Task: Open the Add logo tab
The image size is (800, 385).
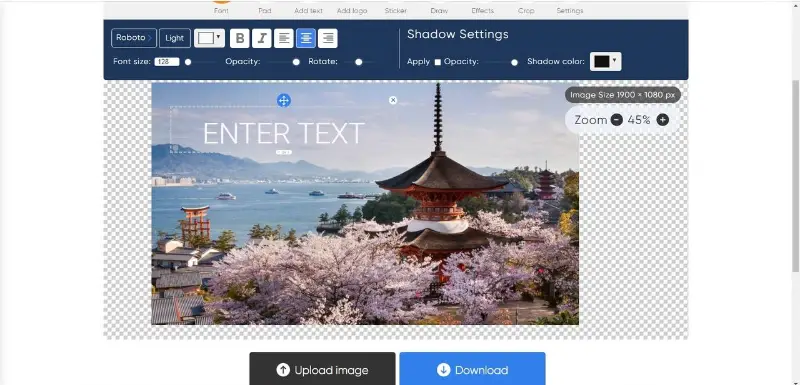Action: tap(352, 10)
